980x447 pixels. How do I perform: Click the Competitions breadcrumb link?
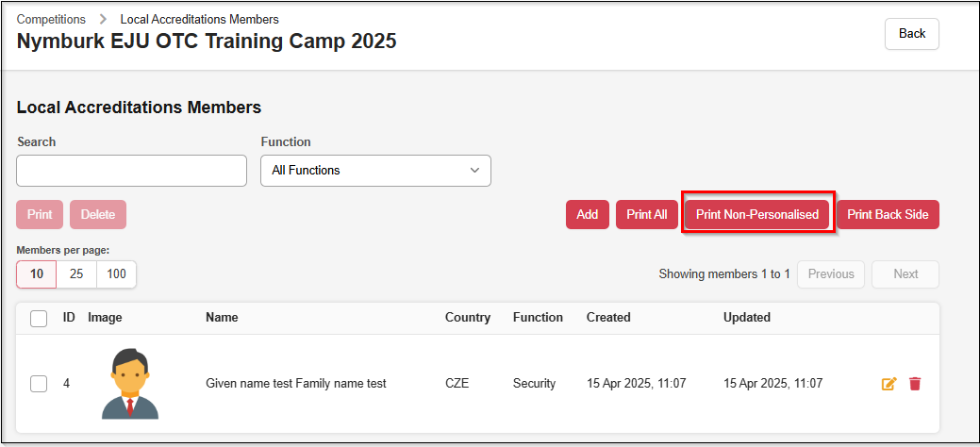51,19
